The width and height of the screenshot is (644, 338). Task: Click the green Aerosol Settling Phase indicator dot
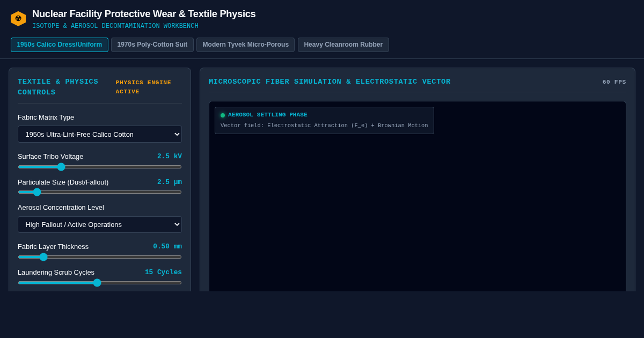coord(223,115)
